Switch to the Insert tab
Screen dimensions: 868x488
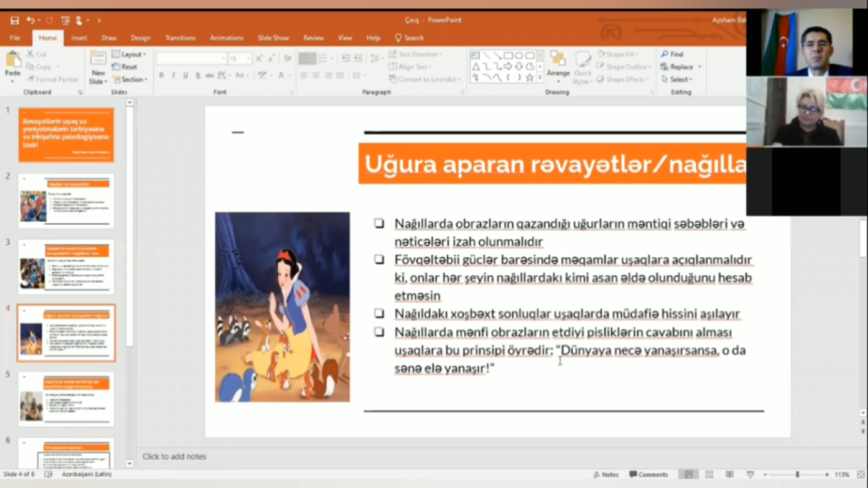coord(79,38)
